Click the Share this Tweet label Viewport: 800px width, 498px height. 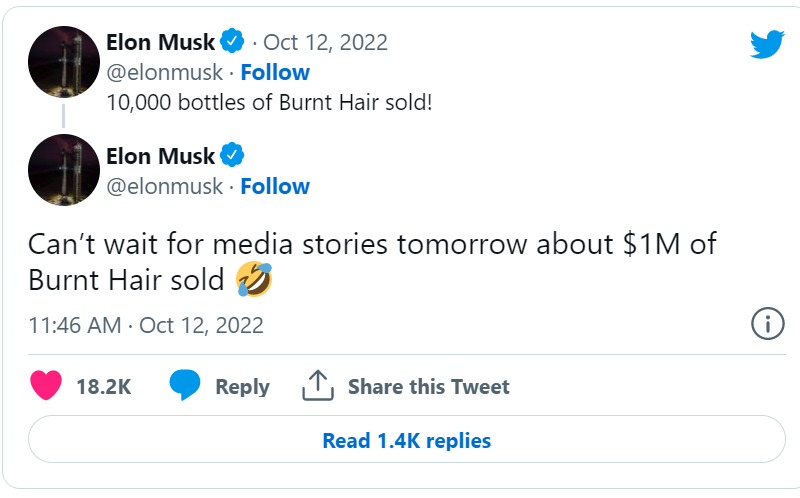(x=428, y=387)
